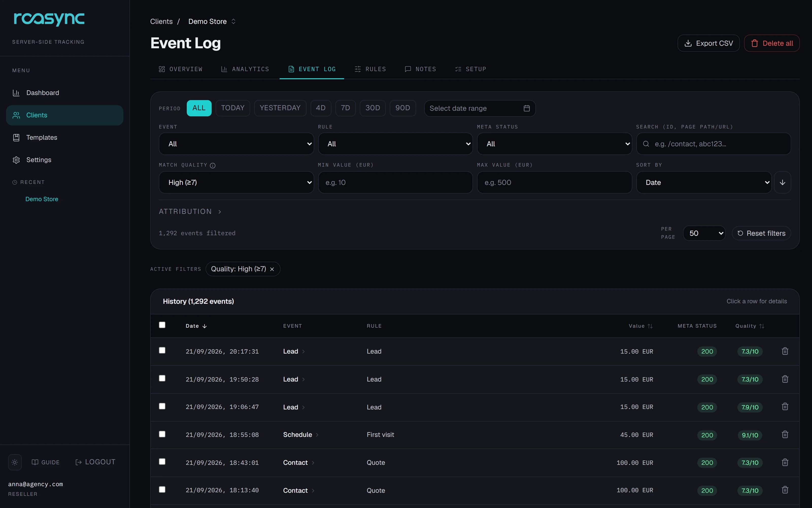Toggle sort direction arrow next to Date
The image size is (812, 508).
pyautogui.click(x=783, y=182)
